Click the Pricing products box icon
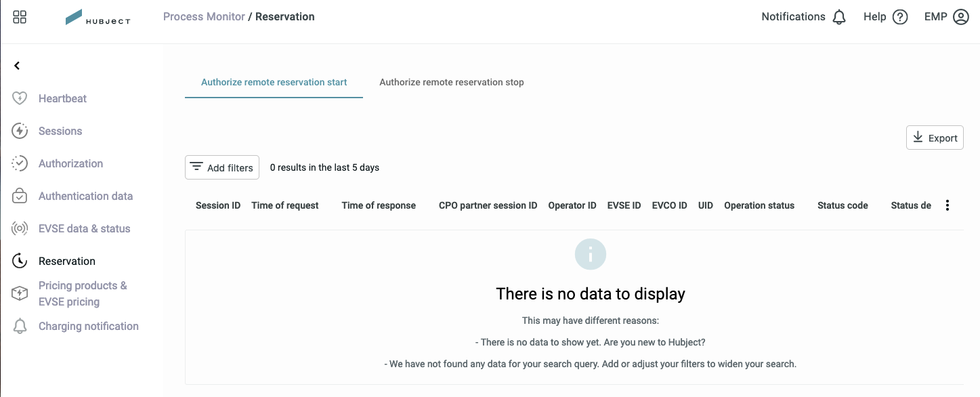 click(x=20, y=293)
